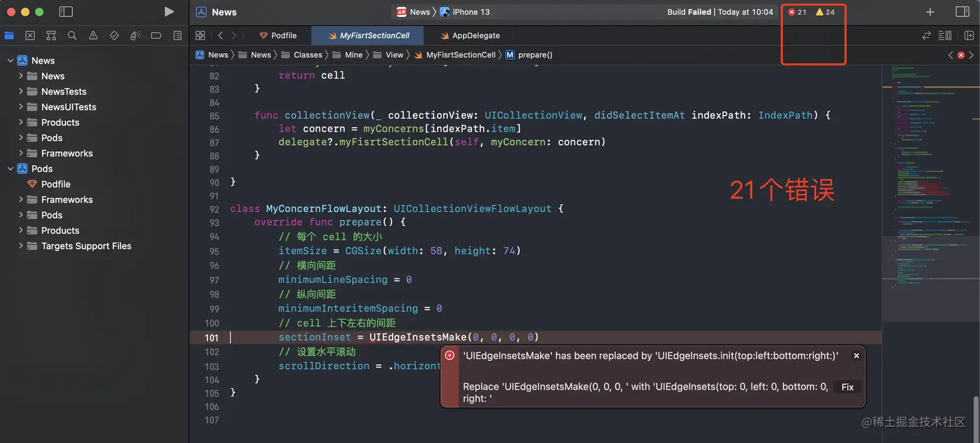
Task: Switch to the Podfile tab
Action: click(278, 36)
